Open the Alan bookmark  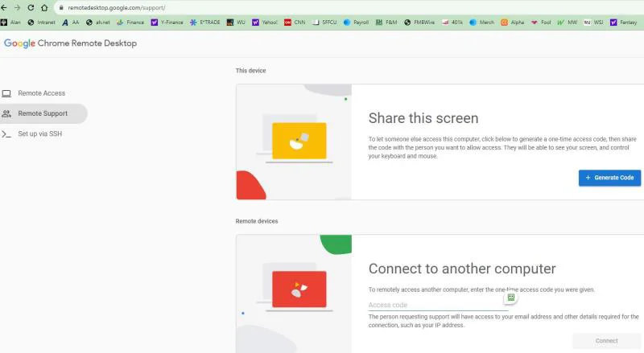tap(10, 23)
